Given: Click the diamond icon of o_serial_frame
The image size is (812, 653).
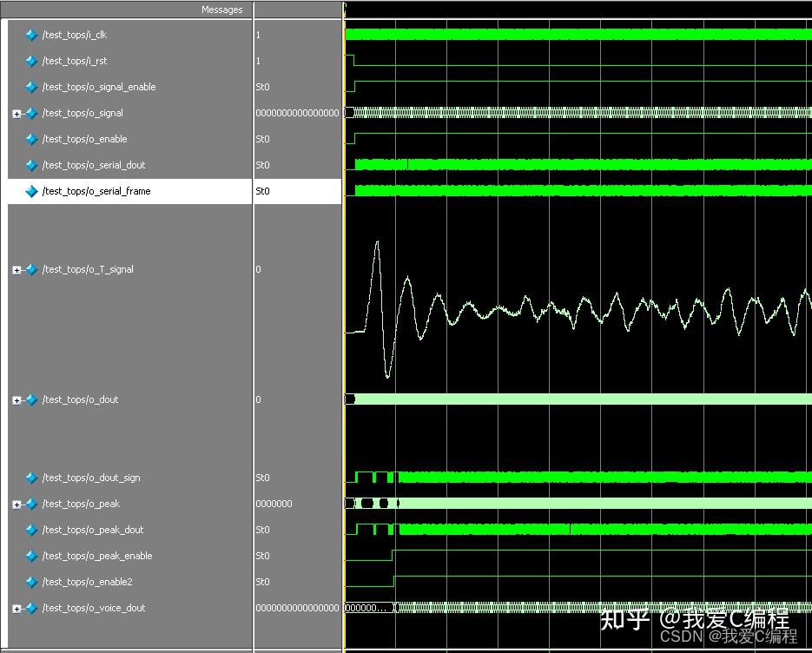Looking at the screenshot, I should pos(32,192).
